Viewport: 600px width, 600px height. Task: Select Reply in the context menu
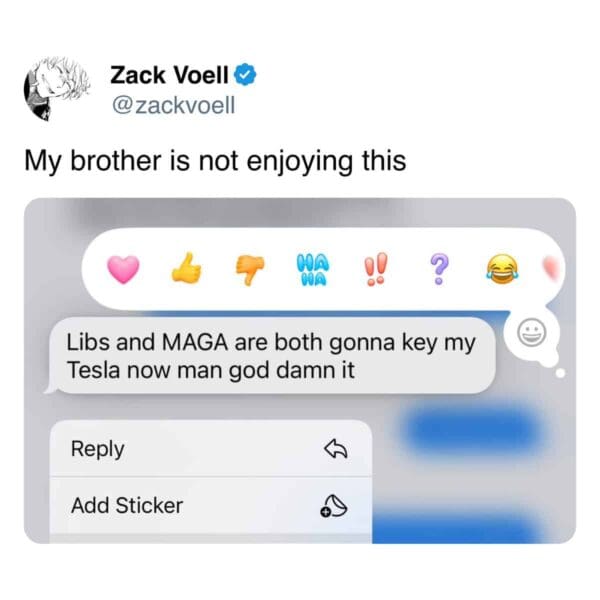pos(211,449)
